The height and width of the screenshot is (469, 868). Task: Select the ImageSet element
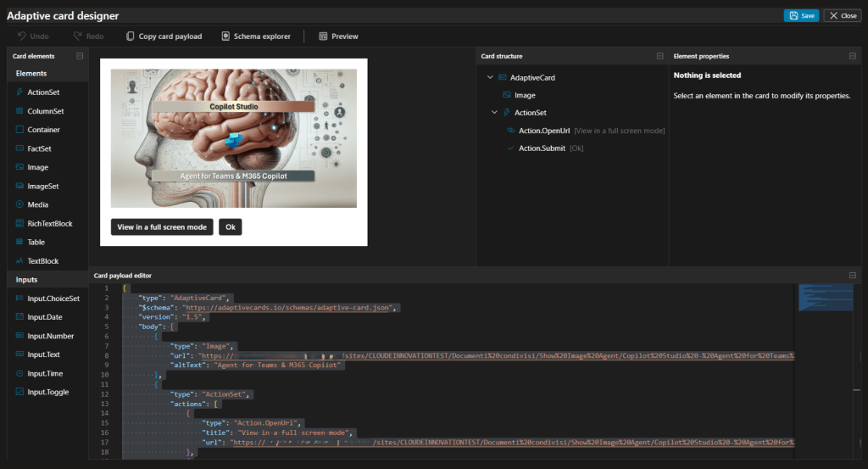(43, 186)
